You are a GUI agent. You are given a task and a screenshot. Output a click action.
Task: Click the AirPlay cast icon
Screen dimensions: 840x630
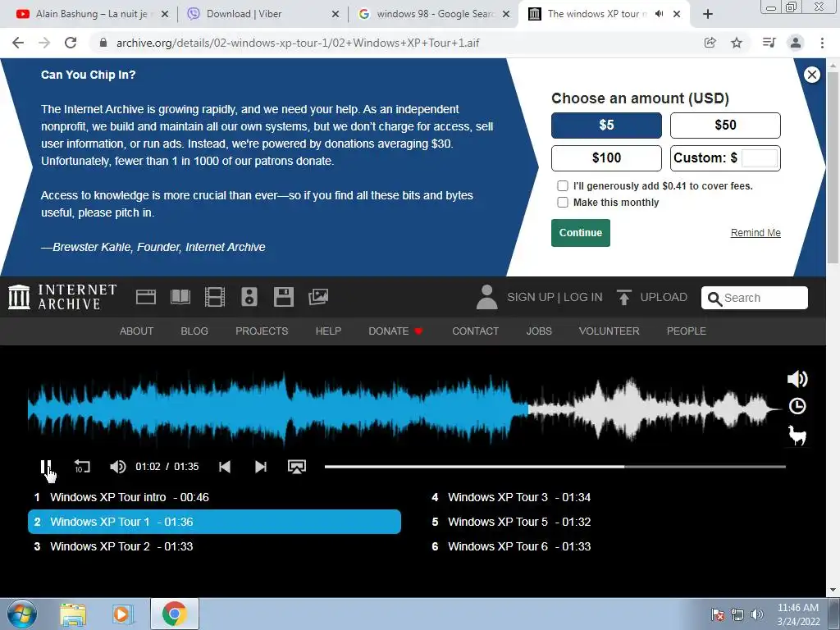(297, 467)
